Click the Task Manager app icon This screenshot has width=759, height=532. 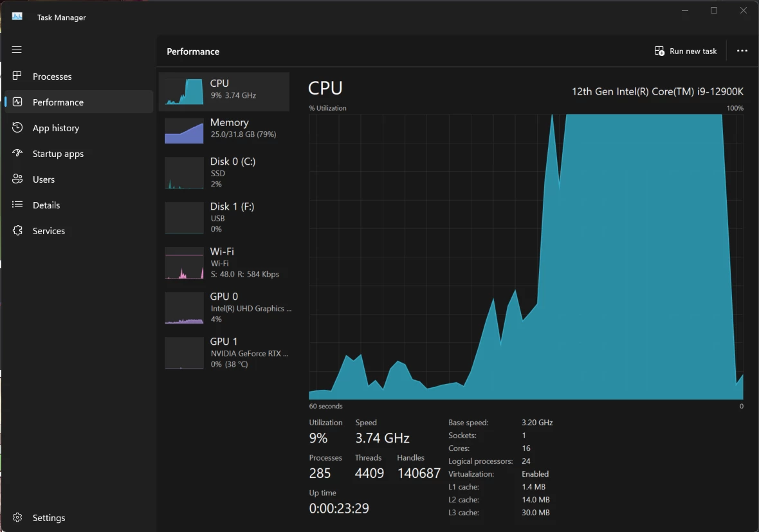pyautogui.click(x=17, y=17)
